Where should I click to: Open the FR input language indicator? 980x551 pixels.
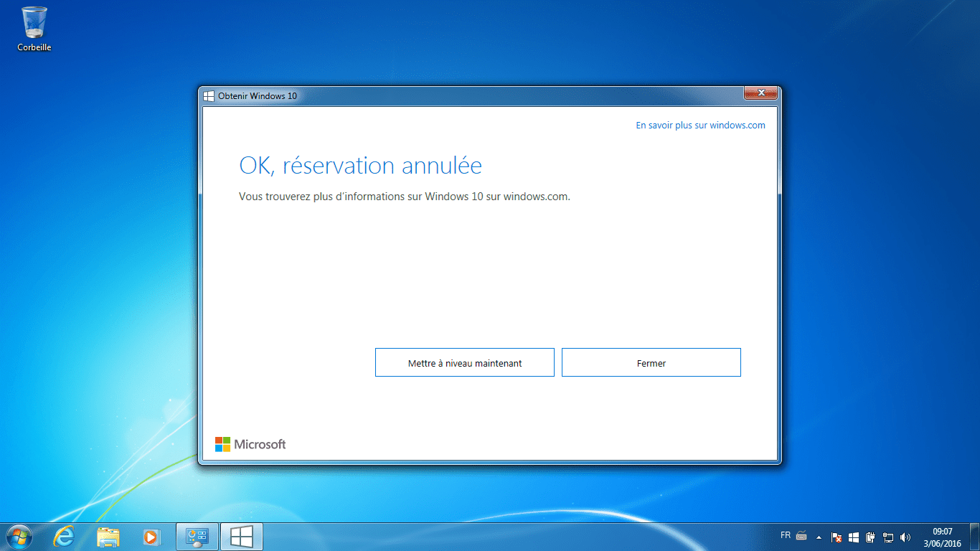[x=786, y=535]
